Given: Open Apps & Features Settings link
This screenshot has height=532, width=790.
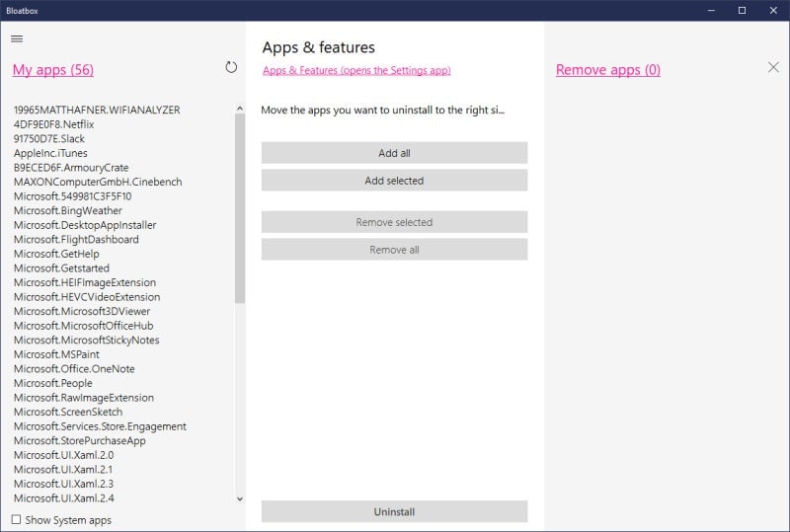Looking at the screenshot, I should (x=356, y=71).
